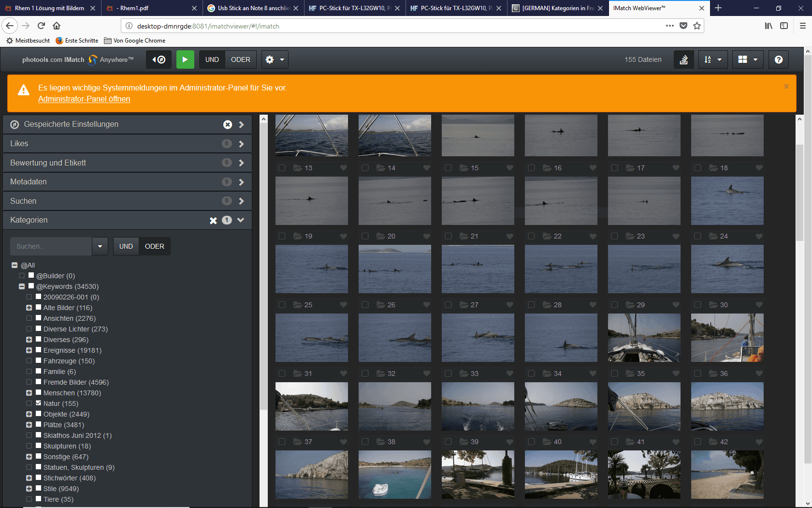The image size is (812, 508).
Task: Open the grid layout view dropdown
Action: click(748, 60)
